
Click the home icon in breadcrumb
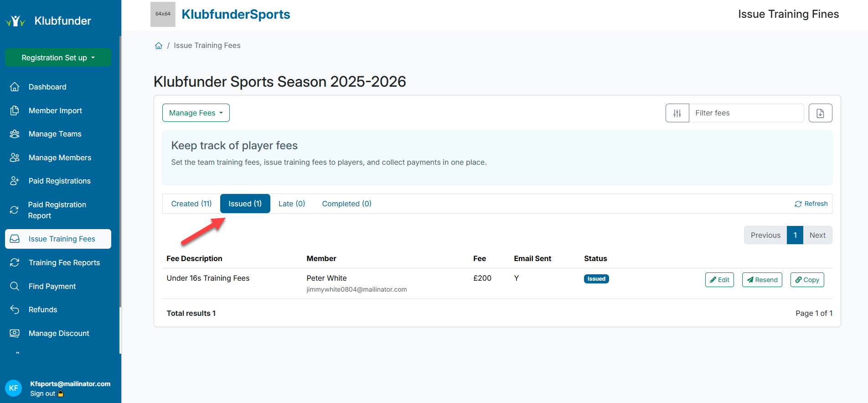pyautogui.click(x=159, y=46)
